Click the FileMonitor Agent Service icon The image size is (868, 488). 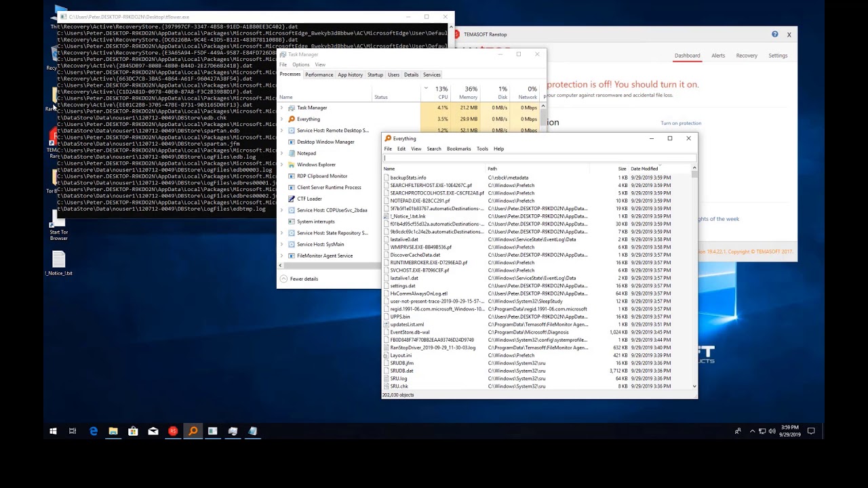pyautogui.click(x=292, y=256)
